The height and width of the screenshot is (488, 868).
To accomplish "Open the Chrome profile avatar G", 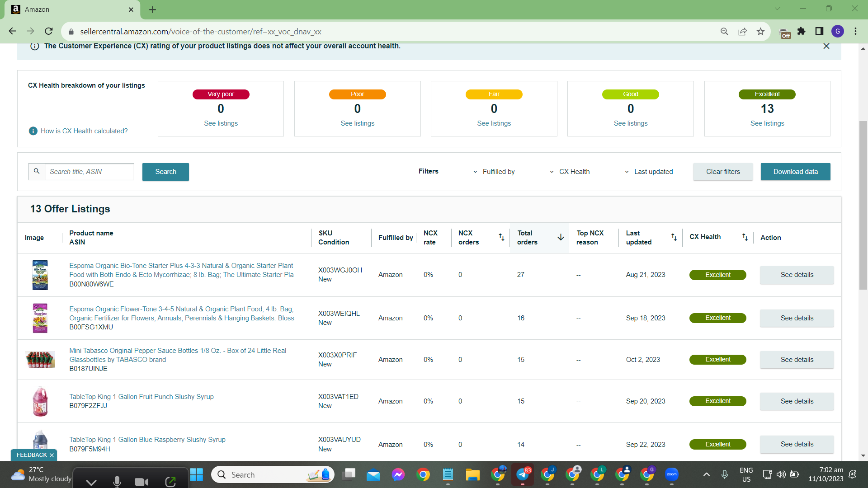I will (837, 31).
